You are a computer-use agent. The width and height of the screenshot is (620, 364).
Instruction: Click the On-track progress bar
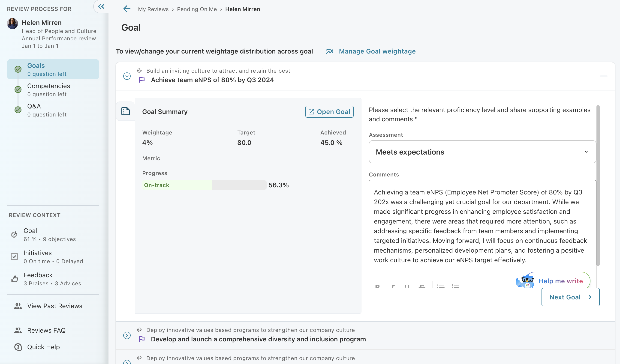tap(204, 185)
